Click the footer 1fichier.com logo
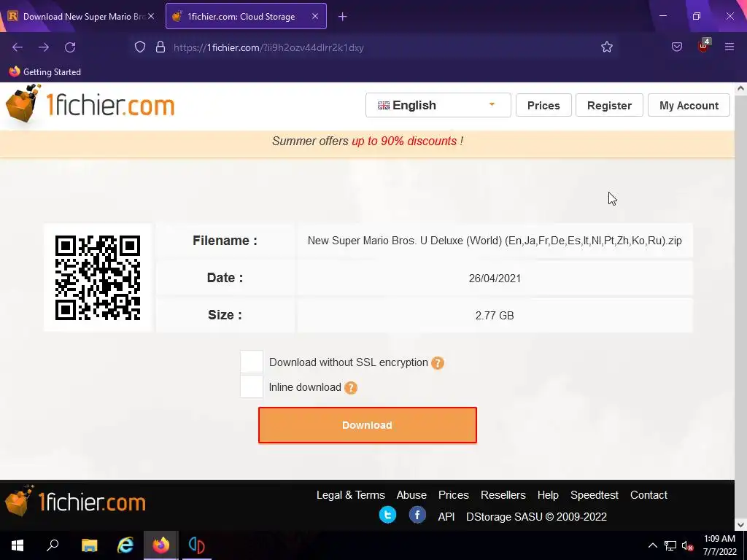The image size is (747, 560). (x=75, y=501)
